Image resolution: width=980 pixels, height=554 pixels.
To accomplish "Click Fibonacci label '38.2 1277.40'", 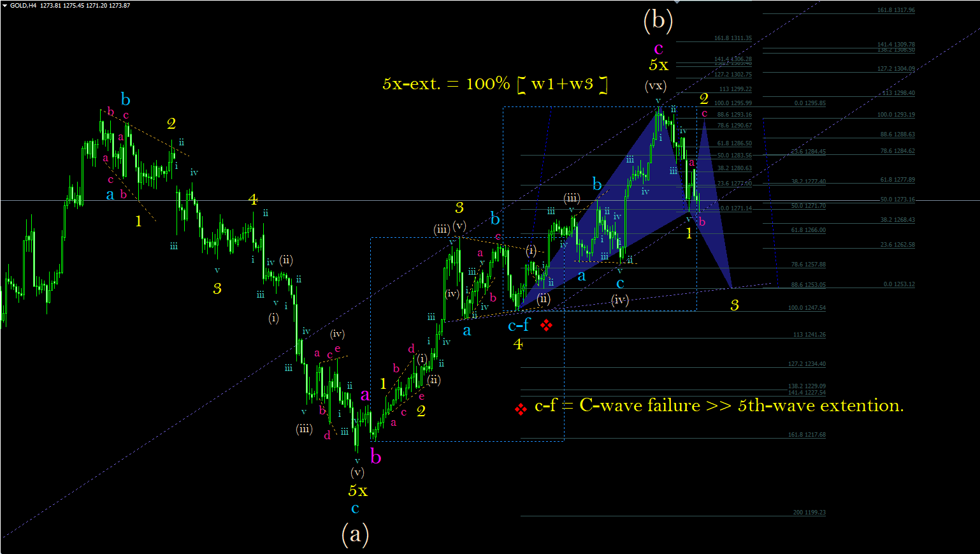I will pos(808,182).
